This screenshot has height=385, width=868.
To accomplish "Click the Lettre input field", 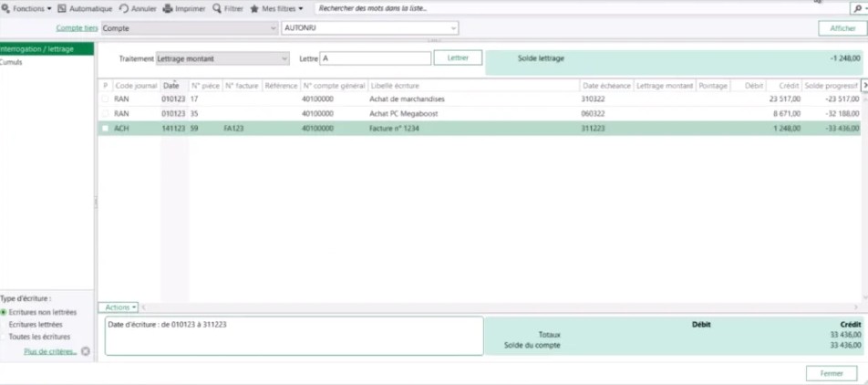I will click(375, 58).
